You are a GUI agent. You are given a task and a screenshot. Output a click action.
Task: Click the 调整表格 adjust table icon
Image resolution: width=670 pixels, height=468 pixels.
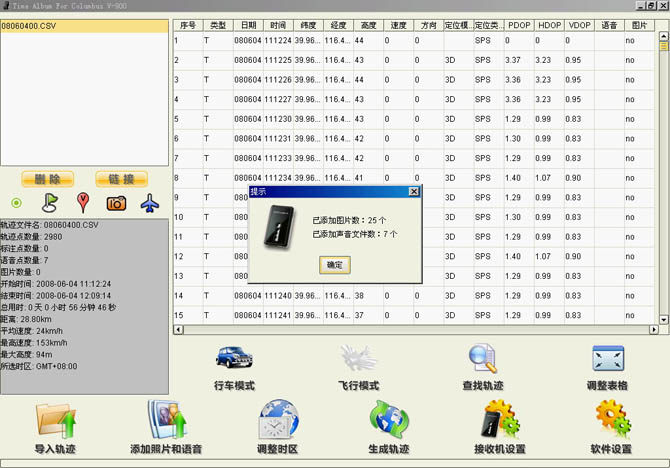pos(608,358)
